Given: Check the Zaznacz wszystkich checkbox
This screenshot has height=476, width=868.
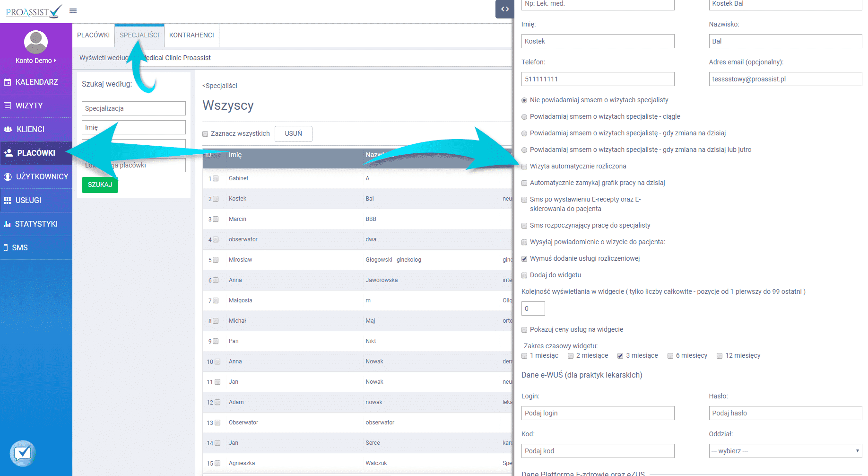Looking at the screenshot, I should [205, 134].
